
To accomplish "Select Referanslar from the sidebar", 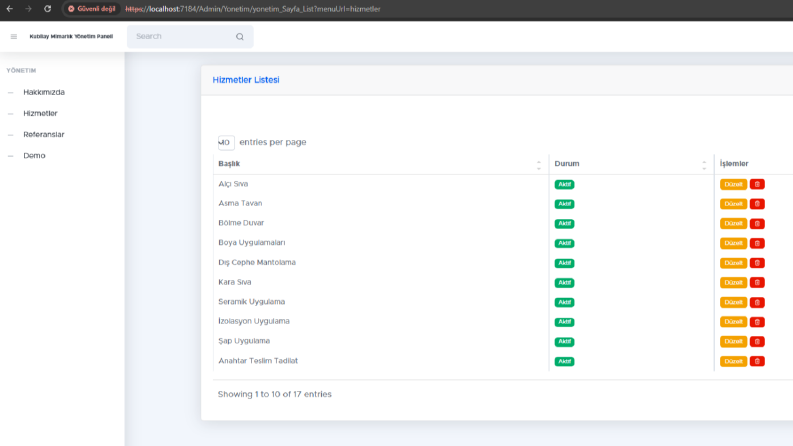I will (x=44, y=135).
